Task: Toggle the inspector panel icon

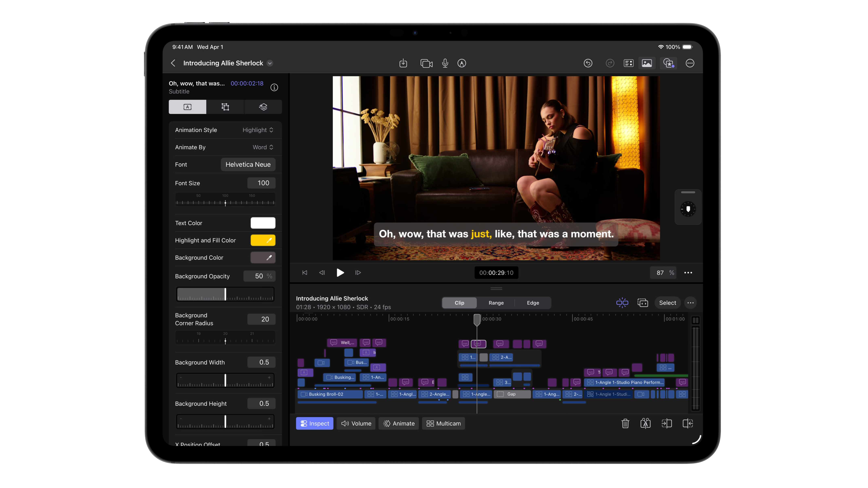Action: (x=628, y=63)
